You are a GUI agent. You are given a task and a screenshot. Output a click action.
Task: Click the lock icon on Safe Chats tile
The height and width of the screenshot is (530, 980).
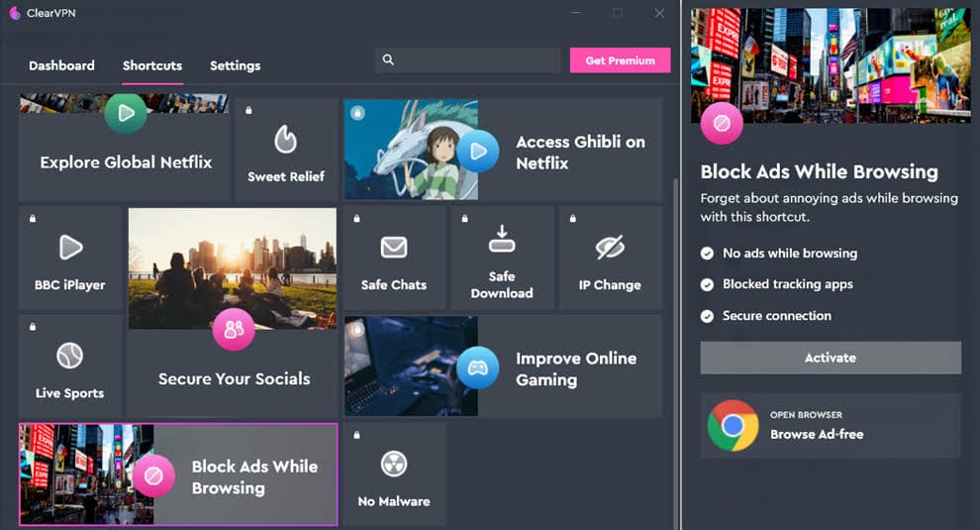(357, 218)
